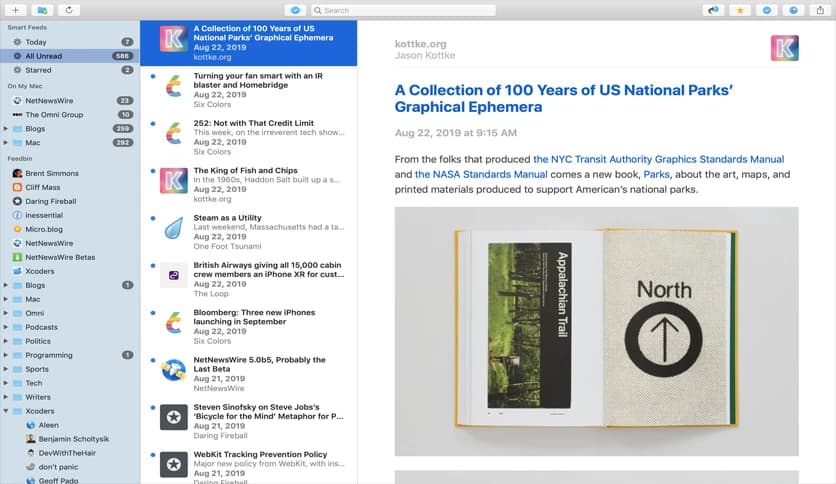
Task: Click the New Folder toolbar icon
Action: pyautogui.click(x=42, y=10)
